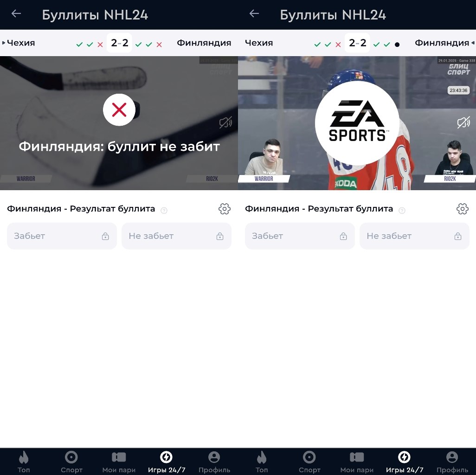
Task: Tap the red X missed-bullit icon on the left video
Action: coord(119,110)
